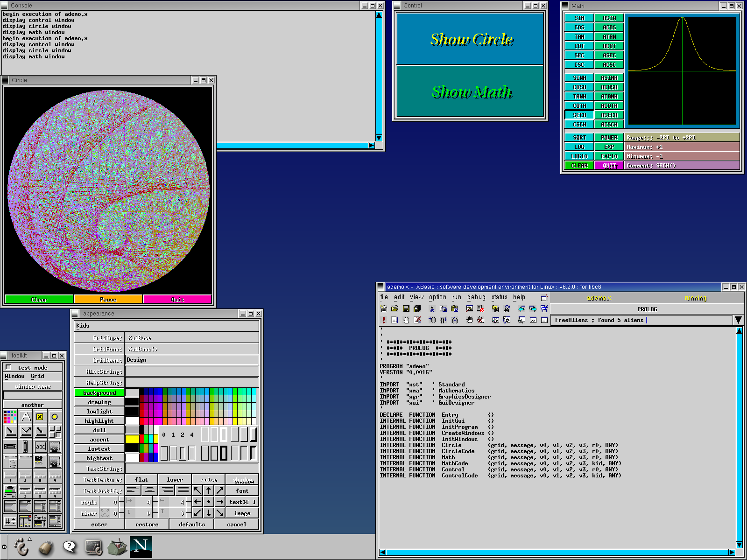The width and height of the screenshot is (747, 560).
Task: Click the Pause button in Circle window
Action: pyautogui.click(x=108, y=300)
